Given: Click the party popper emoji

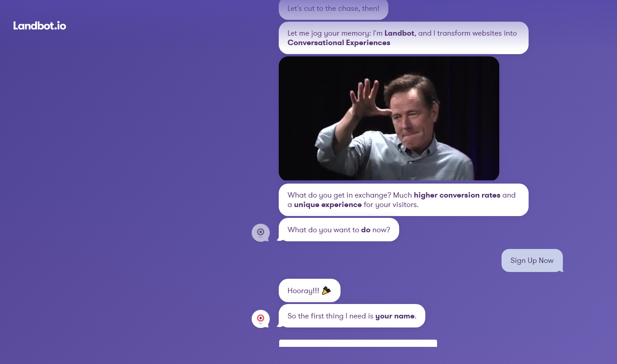Looking at the screenshot, I should click(x=326, y=290).
